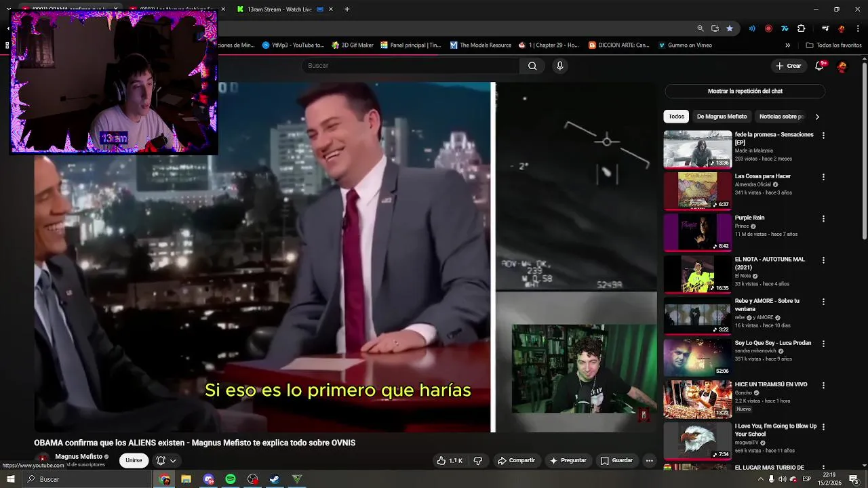Open taskbar clock showing 22:19
The height and width of the screenshot is (488, 868).
tap(828, 479)
